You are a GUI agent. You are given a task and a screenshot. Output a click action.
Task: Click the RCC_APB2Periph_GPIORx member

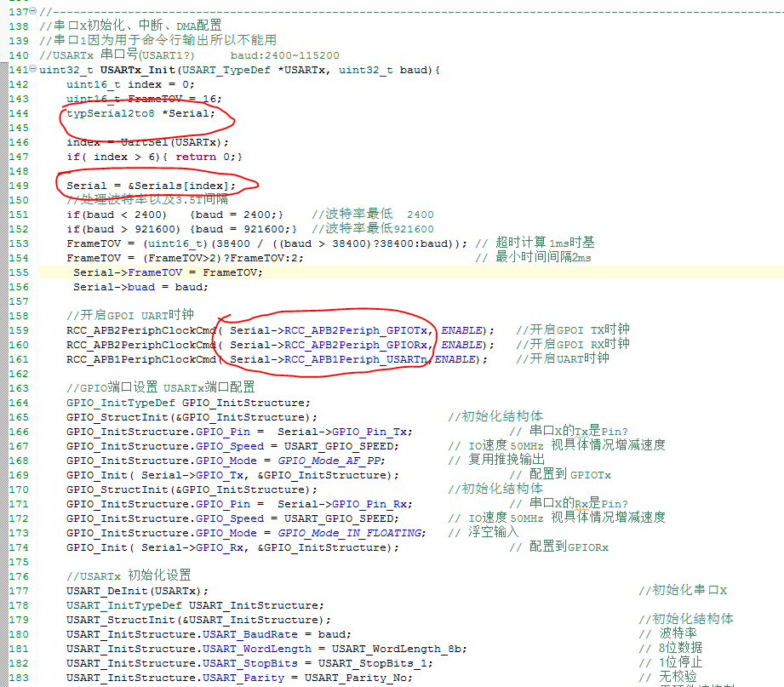point(358,345)
